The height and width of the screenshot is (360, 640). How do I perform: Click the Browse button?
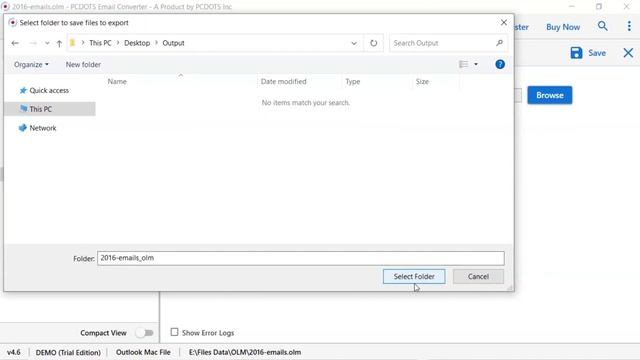tap(549, 95)
